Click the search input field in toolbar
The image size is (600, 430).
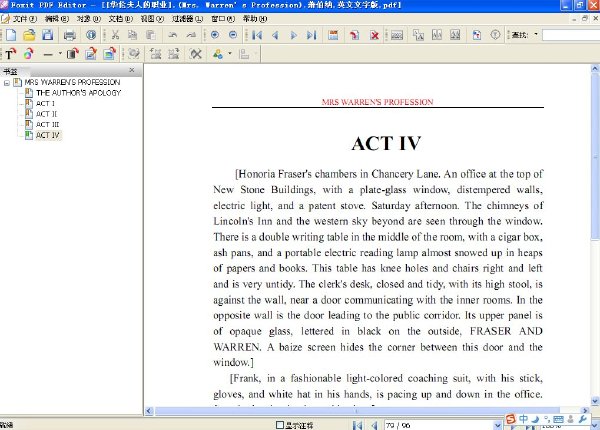(x=571, y=35)
